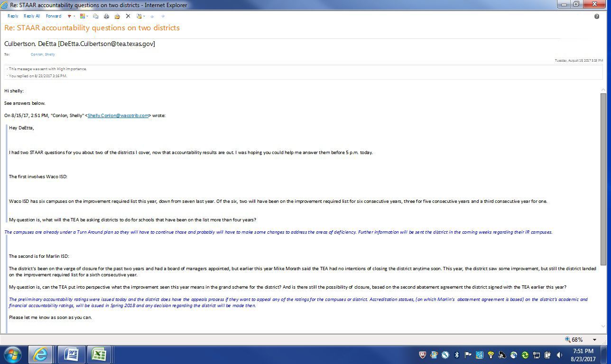This screenshot has width=611, height=364.
Task: Click the yellow Wi-Fi signal tray icon
Action: pos(491,355)
